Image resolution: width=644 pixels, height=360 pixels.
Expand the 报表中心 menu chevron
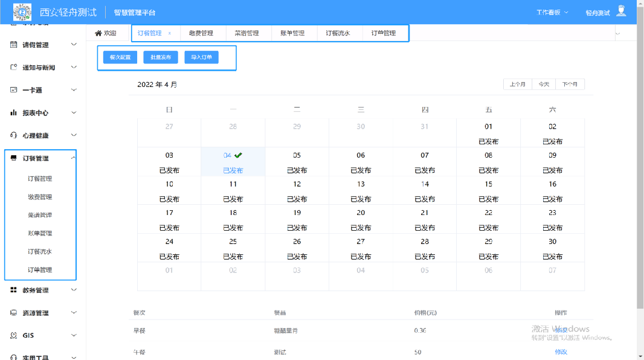pyautogui.click(x=74, y=112)
